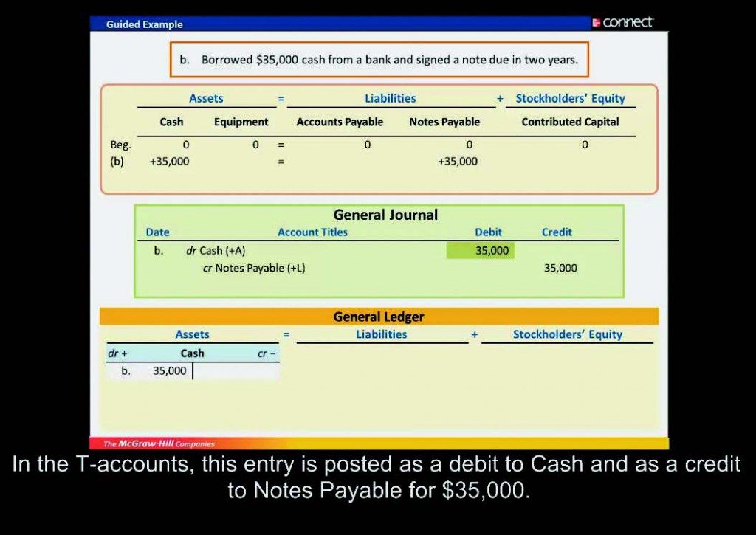This screenshot has height=535, width=756.
Task: Click the General Journal title
Action: [x=385, y=215]
